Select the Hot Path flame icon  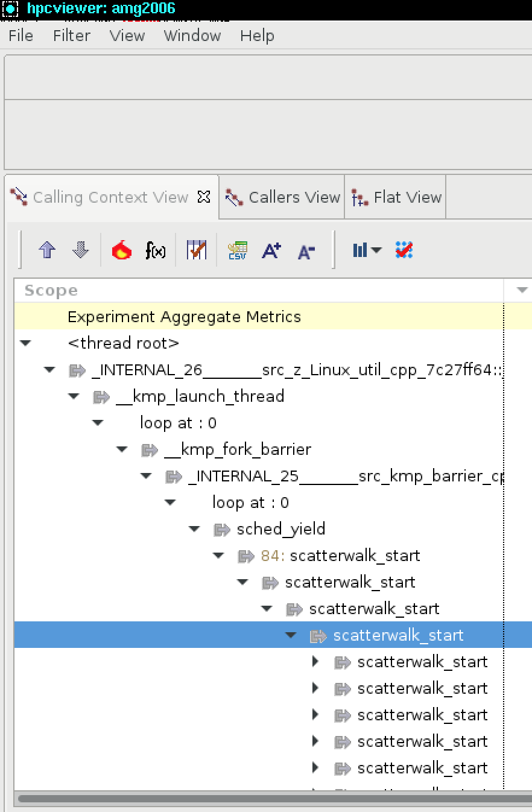coord(121,250)
